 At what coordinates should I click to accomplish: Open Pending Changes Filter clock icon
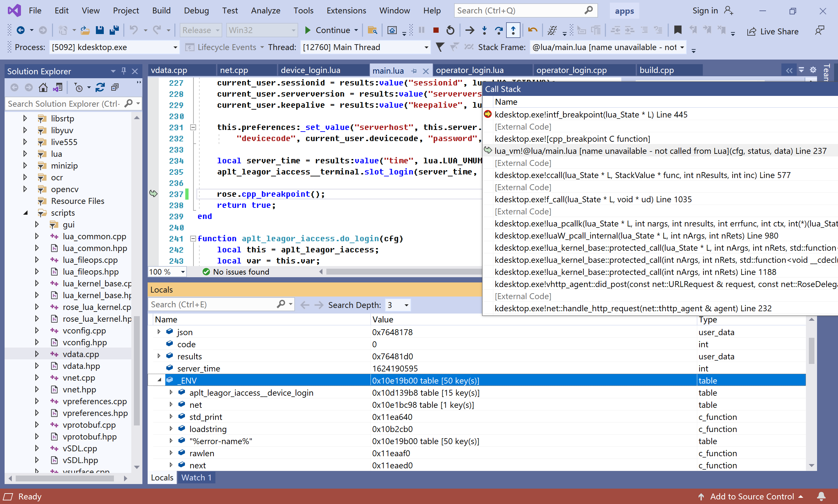coord(79,88)
